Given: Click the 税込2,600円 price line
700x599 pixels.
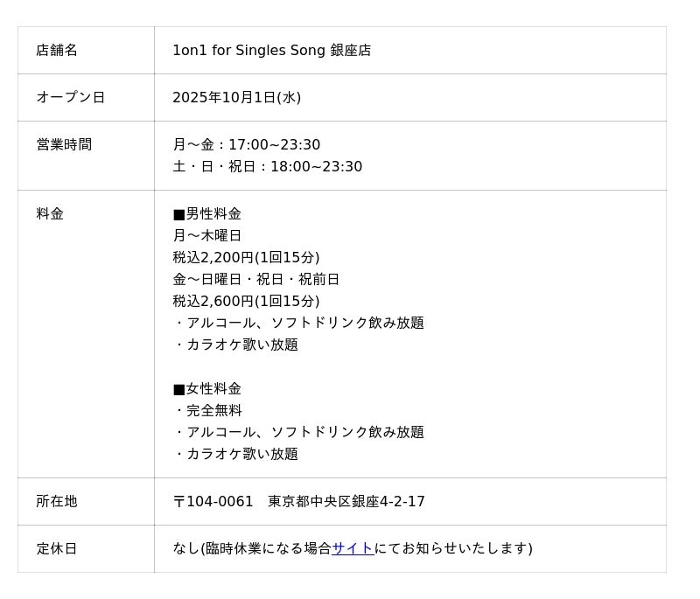Looking at the screenshot, I should click(246, 302).
